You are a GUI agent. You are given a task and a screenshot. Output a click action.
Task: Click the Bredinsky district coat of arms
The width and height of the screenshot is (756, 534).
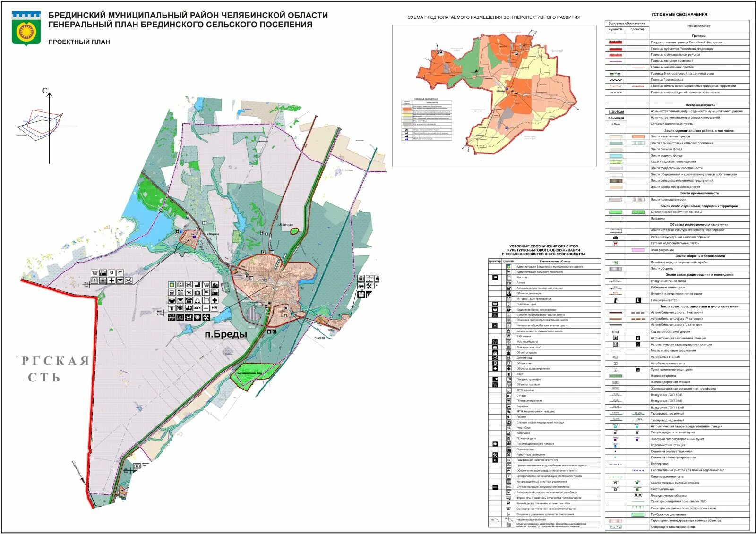coord(26,29)
